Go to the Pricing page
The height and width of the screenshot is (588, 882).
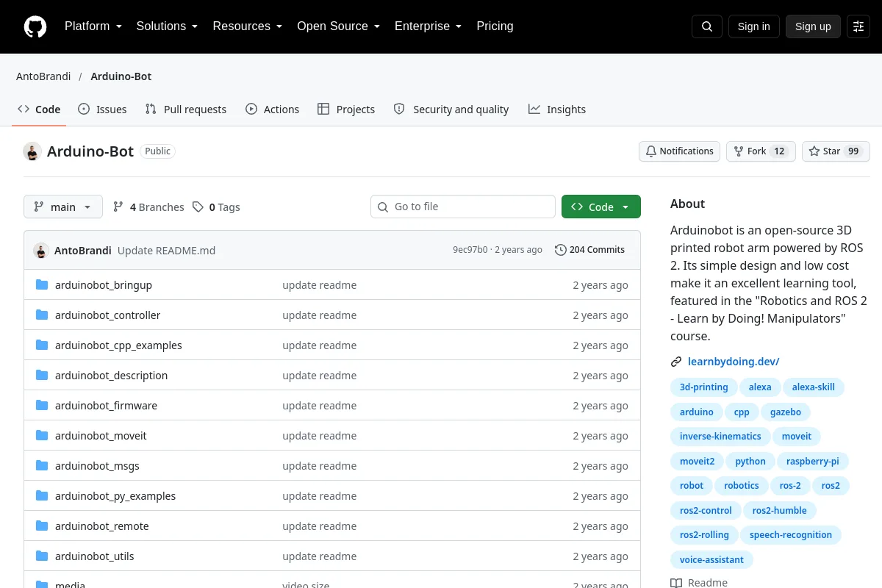[495, 26]
